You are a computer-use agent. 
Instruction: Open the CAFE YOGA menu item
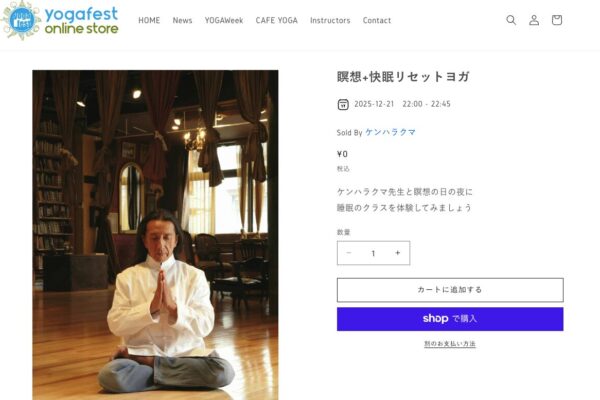[x=277, y=20]
